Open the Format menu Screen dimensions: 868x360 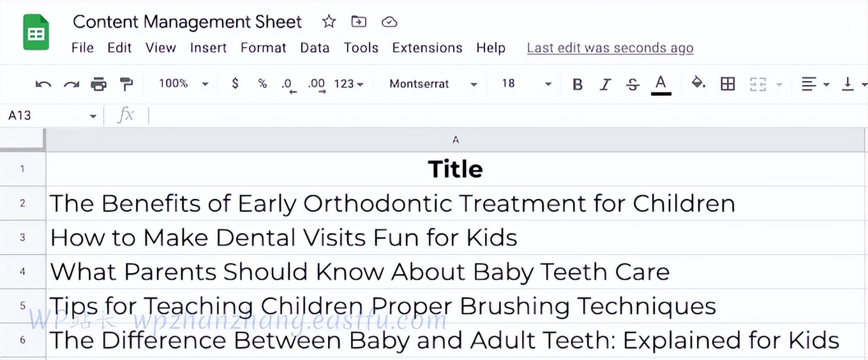[x=263, y=48]
